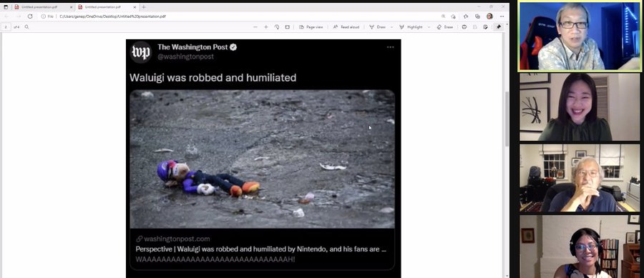644x278 pixels.
Task: Click the PDF print icon
Action: click(464, 27)
